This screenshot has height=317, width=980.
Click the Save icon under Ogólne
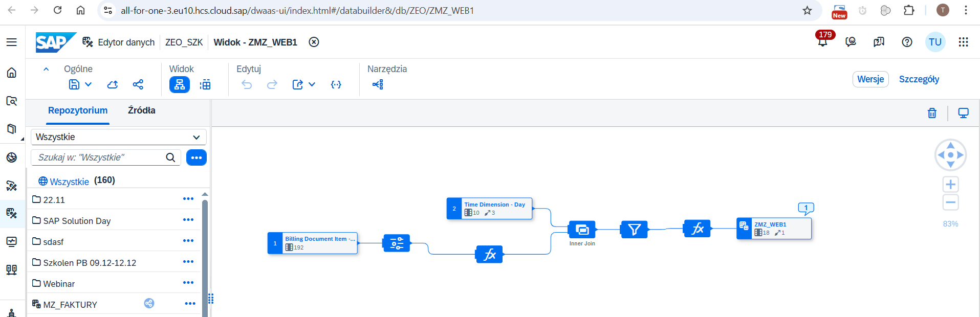[x=74, y=84]
